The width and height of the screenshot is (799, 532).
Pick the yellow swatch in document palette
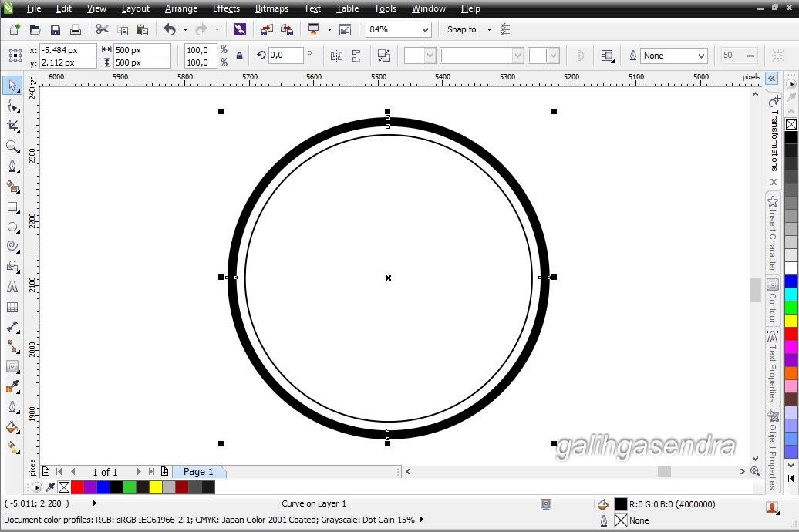pos(156,487)
